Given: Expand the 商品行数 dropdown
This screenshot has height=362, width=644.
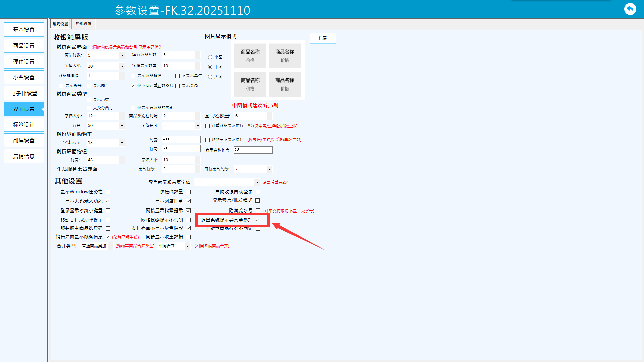Looking at the screenshot, I should pos(122,55).
